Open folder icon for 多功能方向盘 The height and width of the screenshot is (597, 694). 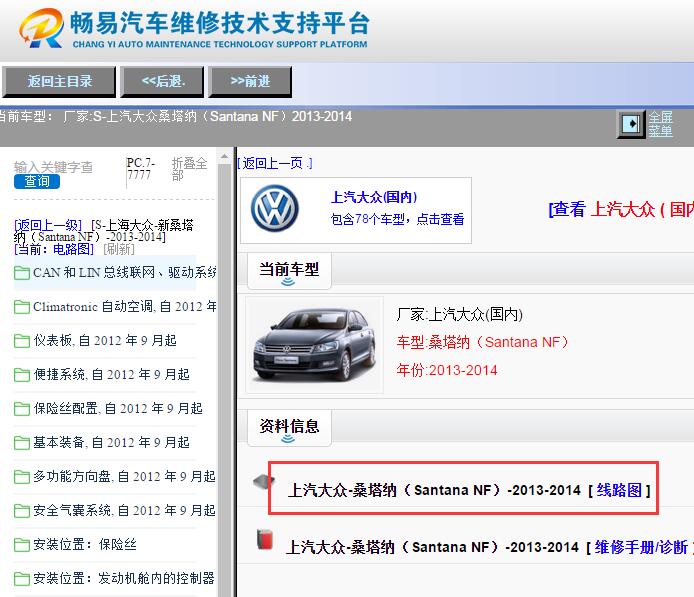[22, 477]
